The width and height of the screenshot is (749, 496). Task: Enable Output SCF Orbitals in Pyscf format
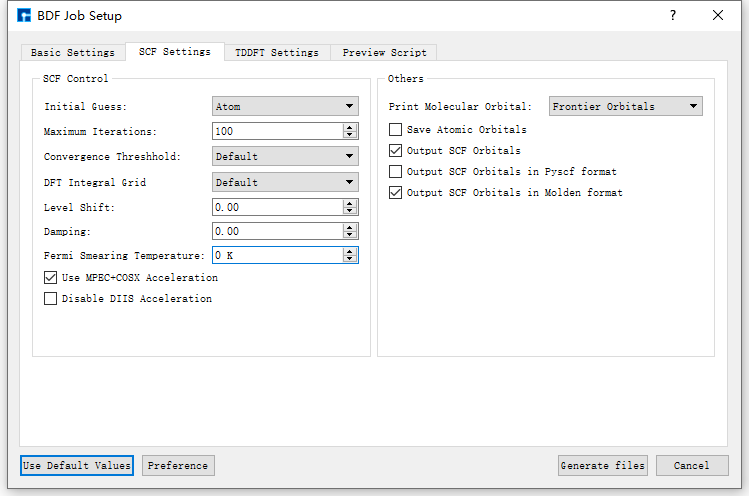point(396,172)
